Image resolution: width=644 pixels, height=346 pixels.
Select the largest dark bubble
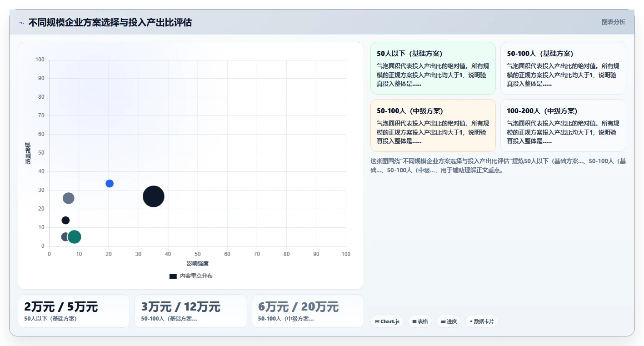coord(154,196)
